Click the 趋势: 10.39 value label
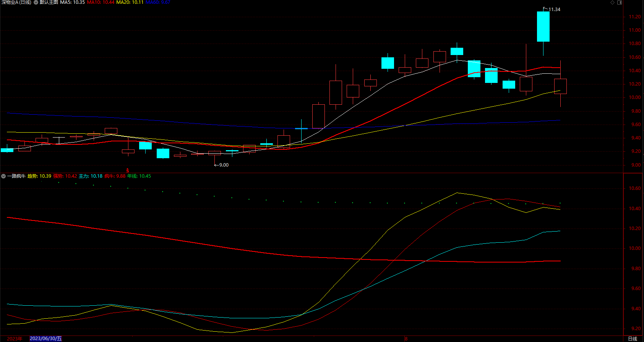644x342 pixels. tap(39, 176)
